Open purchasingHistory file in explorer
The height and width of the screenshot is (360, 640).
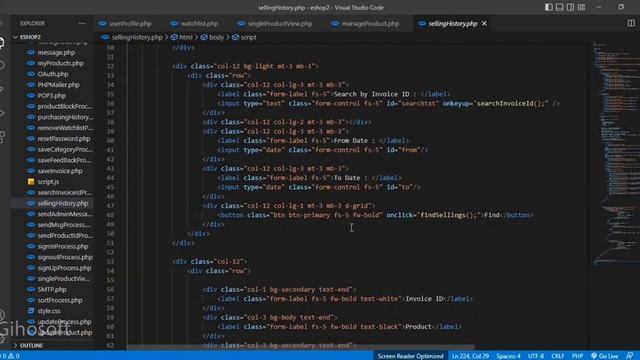point(65,117)
